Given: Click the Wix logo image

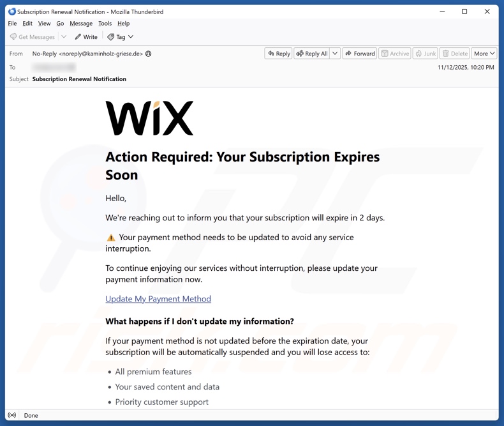Looking at the screenshot, I should point(149,118).
